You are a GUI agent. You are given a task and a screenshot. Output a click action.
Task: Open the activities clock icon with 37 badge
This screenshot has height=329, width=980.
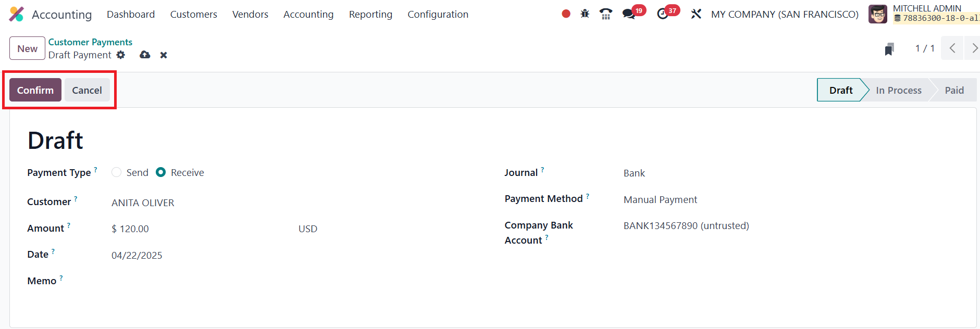pos(663,14)
